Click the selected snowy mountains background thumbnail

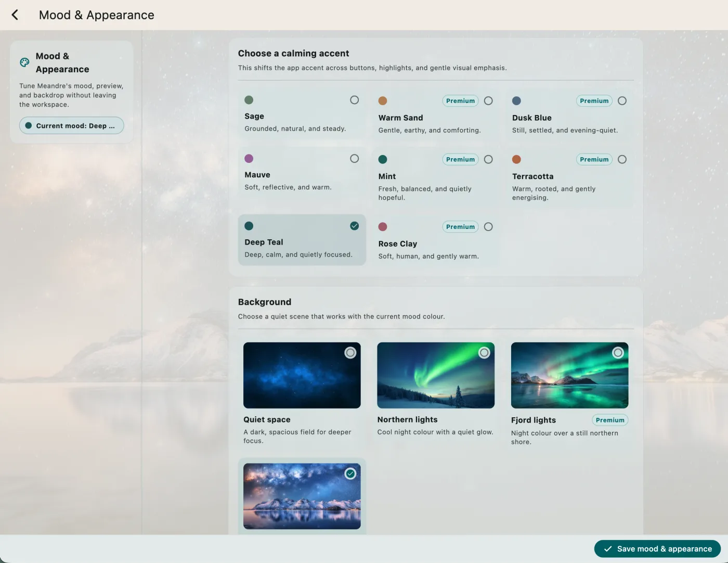click(302, 496)
